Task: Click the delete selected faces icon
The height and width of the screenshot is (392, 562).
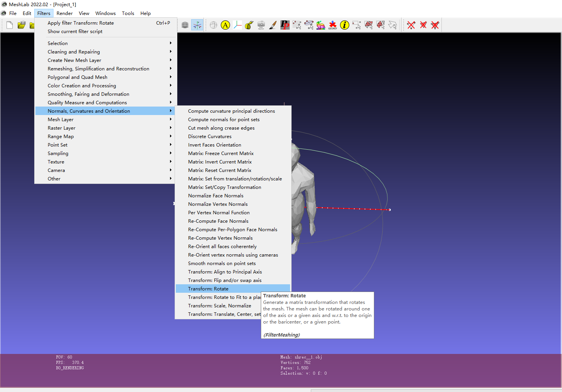Action: tap(423, 25)
